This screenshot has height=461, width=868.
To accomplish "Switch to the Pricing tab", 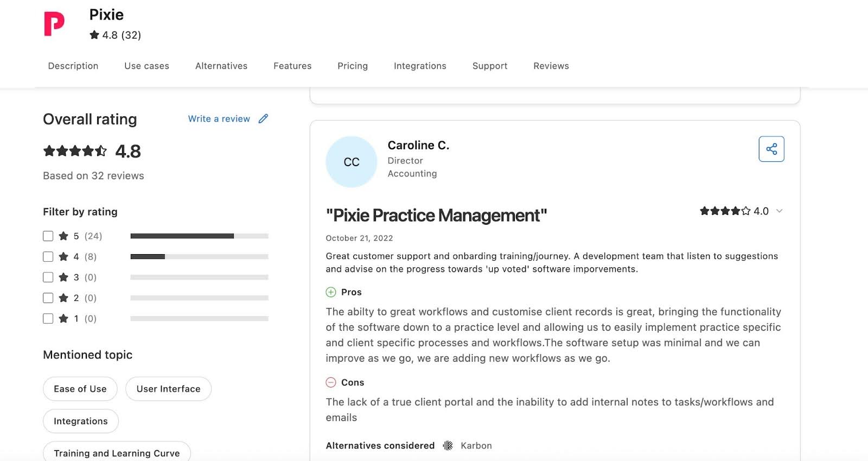I will tap(353, 66).
